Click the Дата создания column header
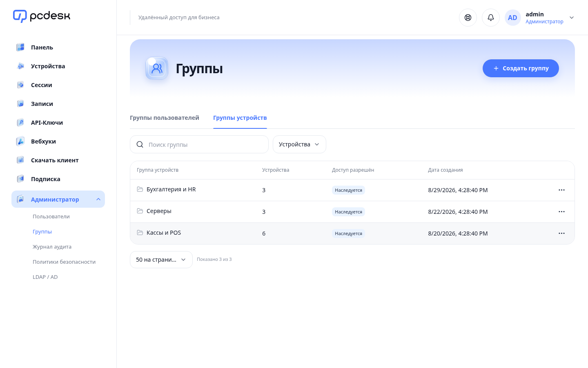The image size is (588, 368). point(445,170)
